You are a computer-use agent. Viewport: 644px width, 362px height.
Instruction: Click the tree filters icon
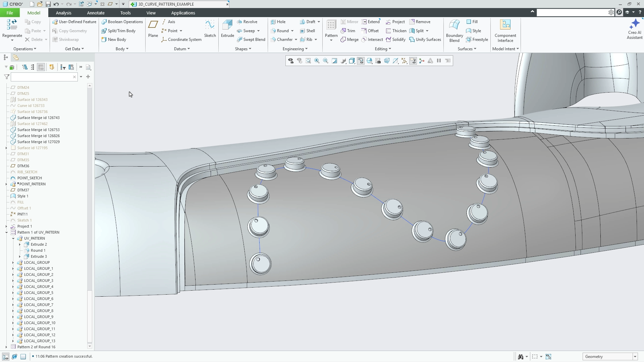coord(63,67)
